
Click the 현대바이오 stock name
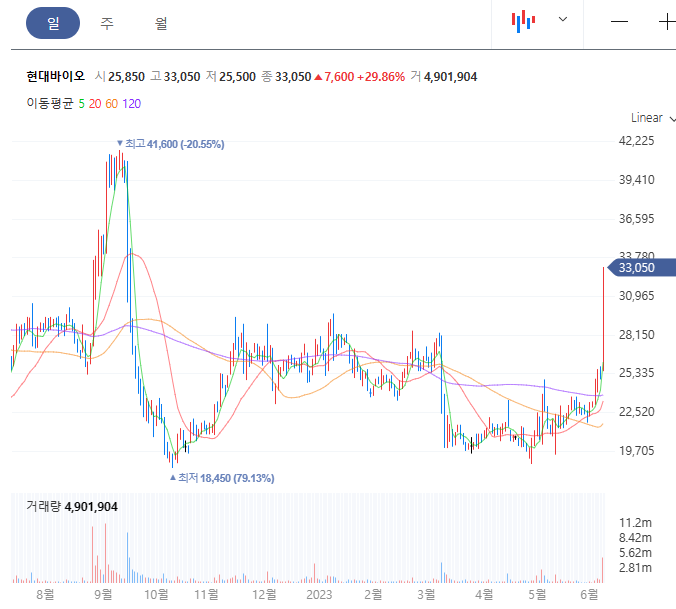pyautogui.click(x=56, y=76)
